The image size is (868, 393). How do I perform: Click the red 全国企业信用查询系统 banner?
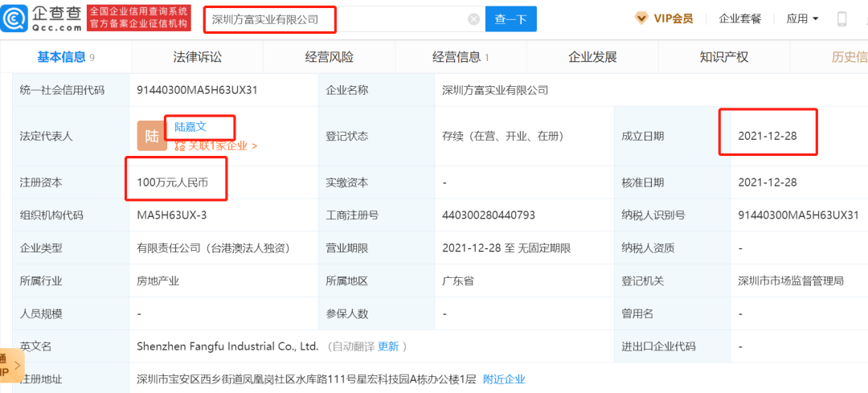(138, 18)
